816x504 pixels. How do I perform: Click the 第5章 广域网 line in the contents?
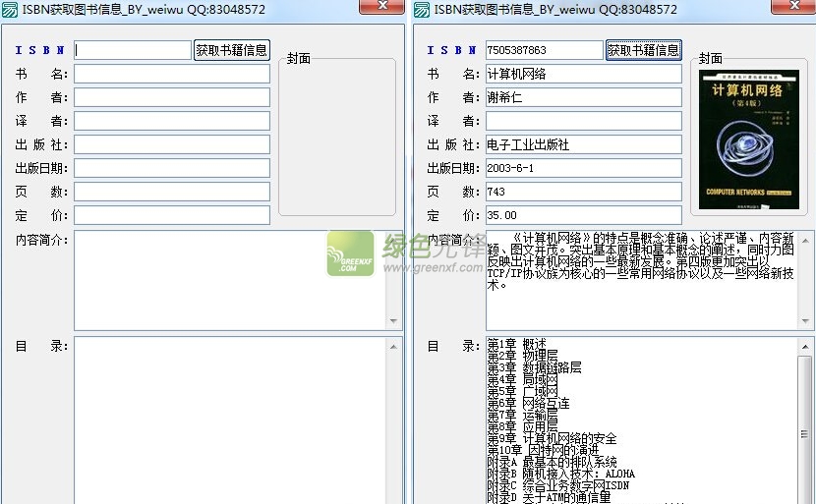523,392
